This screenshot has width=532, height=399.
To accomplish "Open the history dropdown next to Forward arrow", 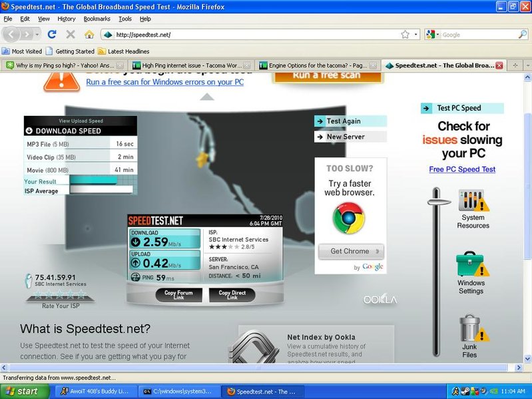I will tap(37, 35).
